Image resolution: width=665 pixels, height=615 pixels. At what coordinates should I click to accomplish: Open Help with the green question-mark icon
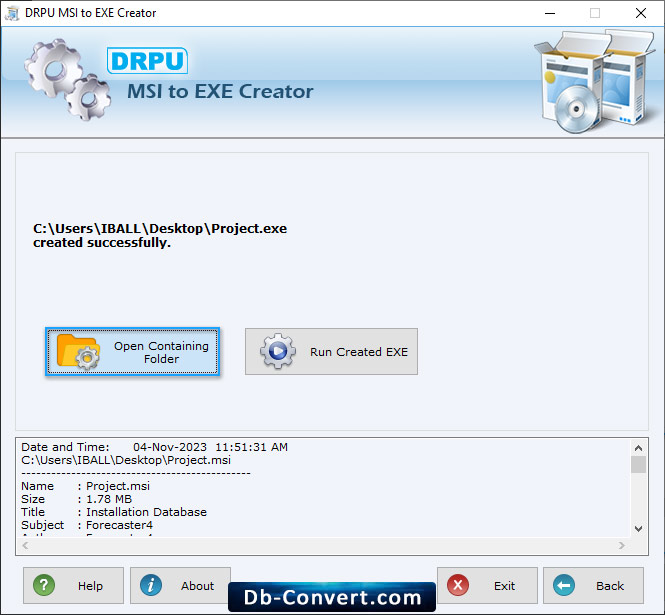[x=44, y=585]
